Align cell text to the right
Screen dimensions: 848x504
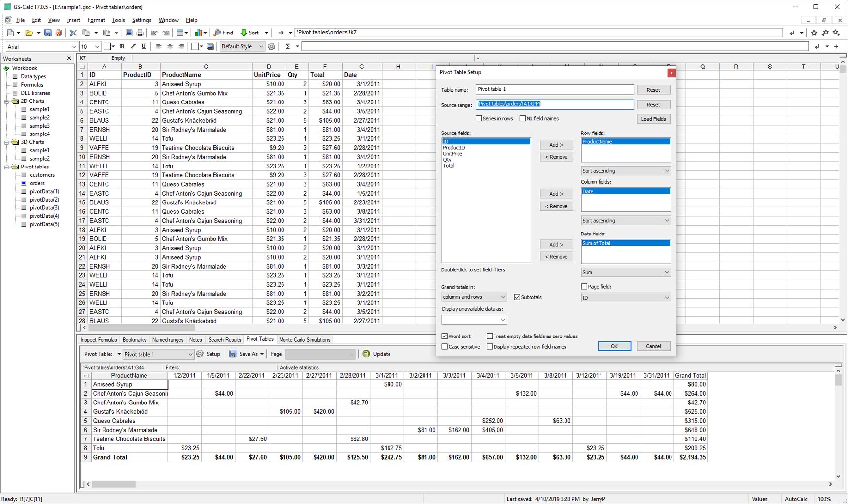[x=181, y=46]
